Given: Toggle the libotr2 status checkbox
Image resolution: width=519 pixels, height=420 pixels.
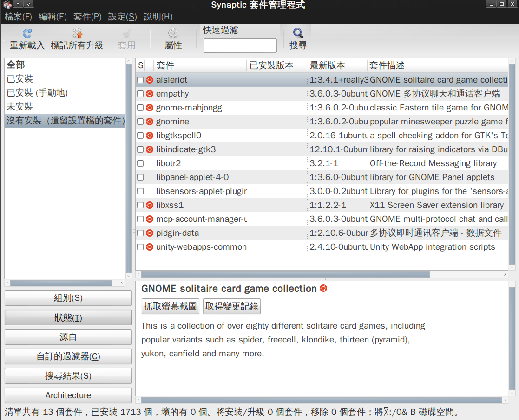Looking at the screenshot, I should (140, 163).
